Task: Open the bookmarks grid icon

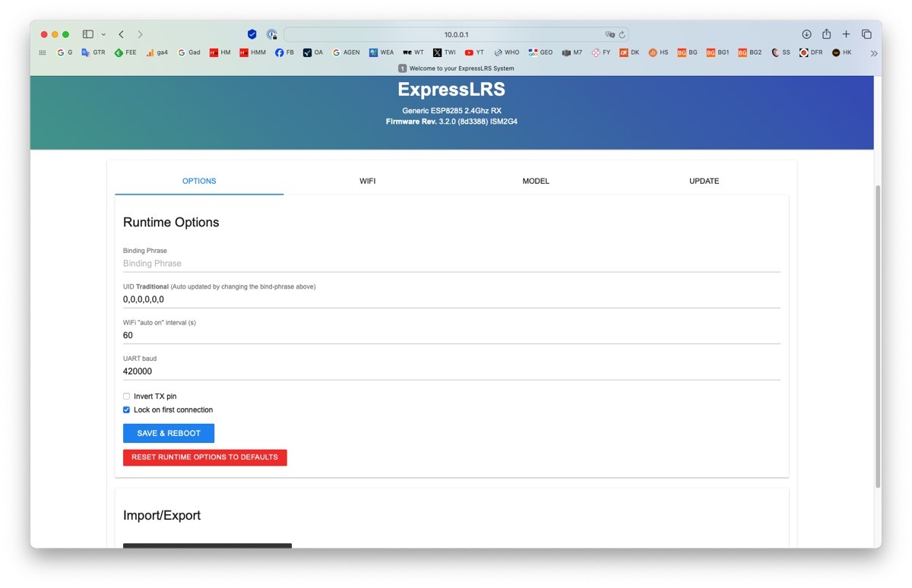Action: (43, 52)
